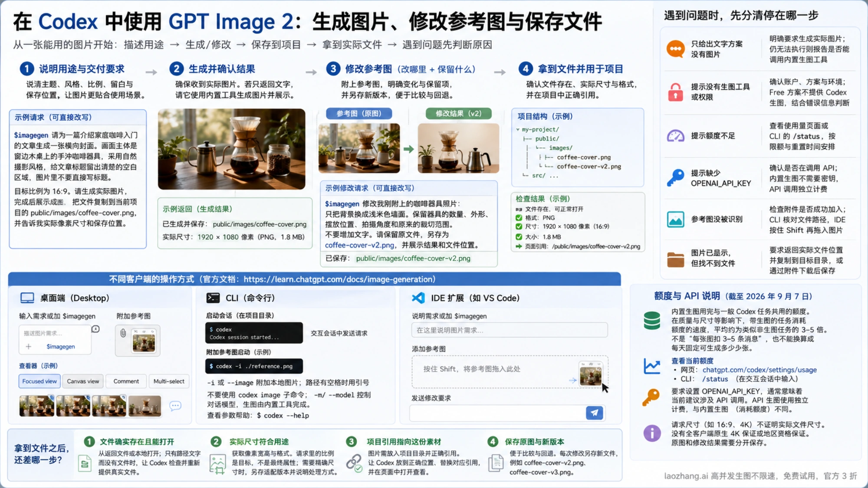This screenshot has height=488, width=868.
Task: Click the plus icon in the Desktop input box
Action: (x=28, y=347)
